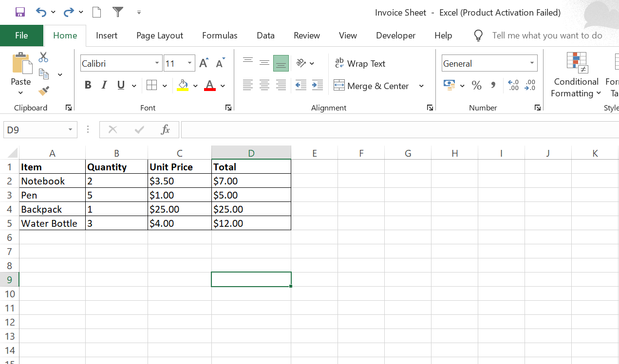Click the yellow Fill Color swatch button

pyautogui.click(x=183, y=86)
